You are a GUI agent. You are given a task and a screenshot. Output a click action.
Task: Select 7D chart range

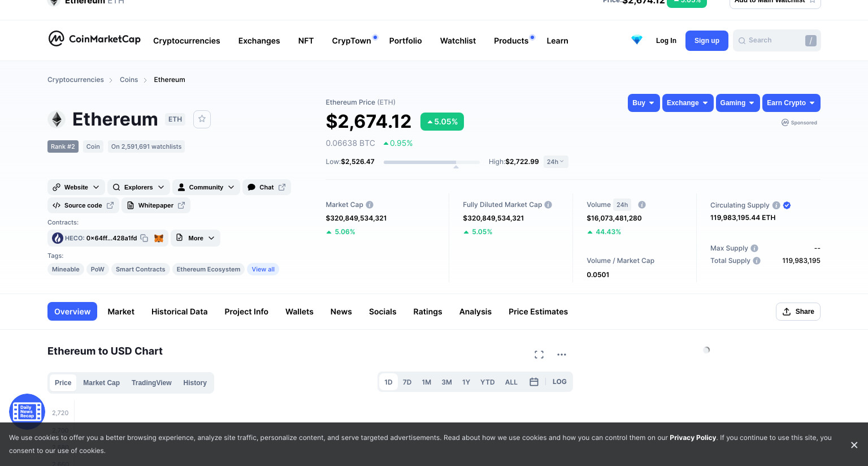pos(407,382)
